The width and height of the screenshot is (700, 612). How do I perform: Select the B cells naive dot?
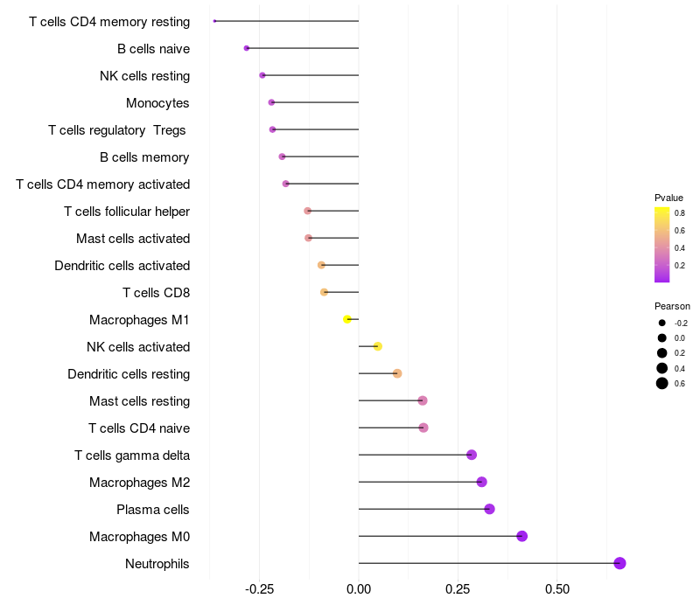pos(247,48)
